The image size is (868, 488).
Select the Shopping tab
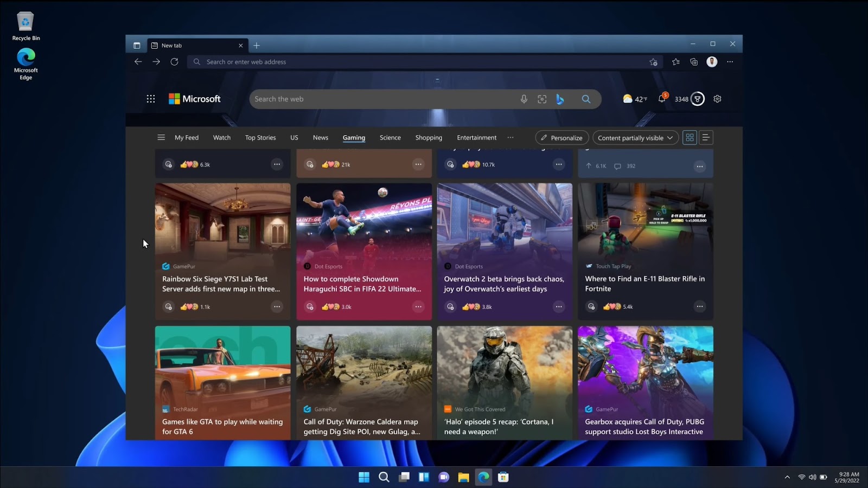coord(429,138)
